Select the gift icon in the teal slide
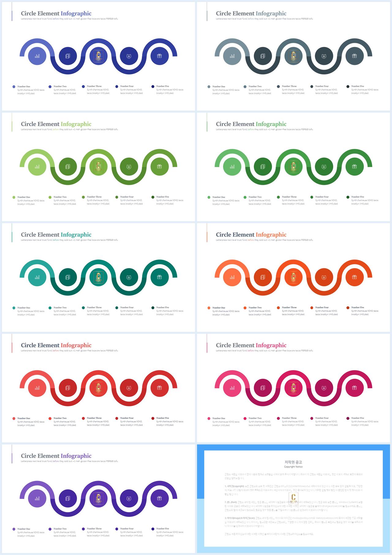Image resolution: width=392 pixels, height=555 pixels. 159,277
